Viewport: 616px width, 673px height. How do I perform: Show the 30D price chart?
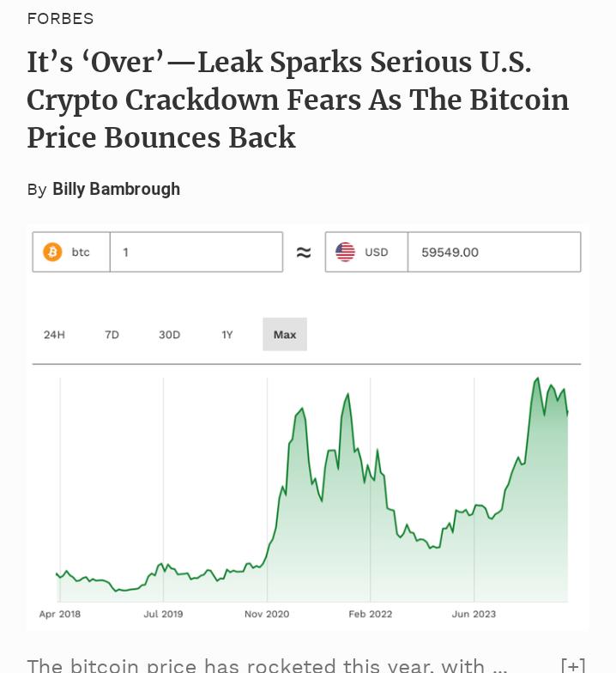[x=169, y=335]
